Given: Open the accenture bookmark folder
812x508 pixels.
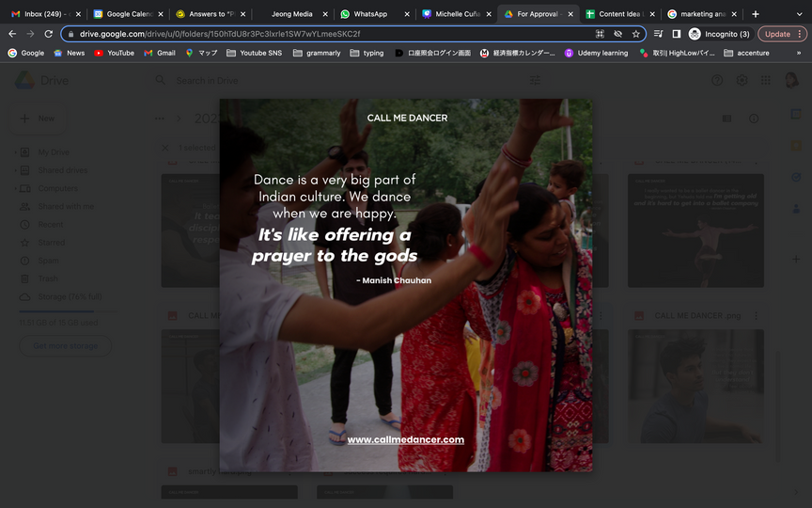Looking at the screenshot, I should coord(746,53).
